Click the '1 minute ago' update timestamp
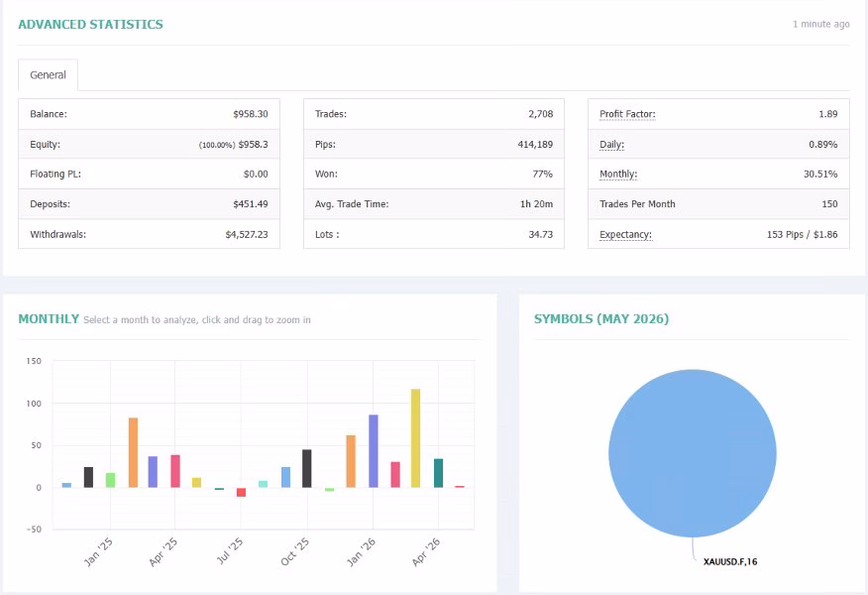The width and height of the screenshot is (868, 595). point(821,24)
